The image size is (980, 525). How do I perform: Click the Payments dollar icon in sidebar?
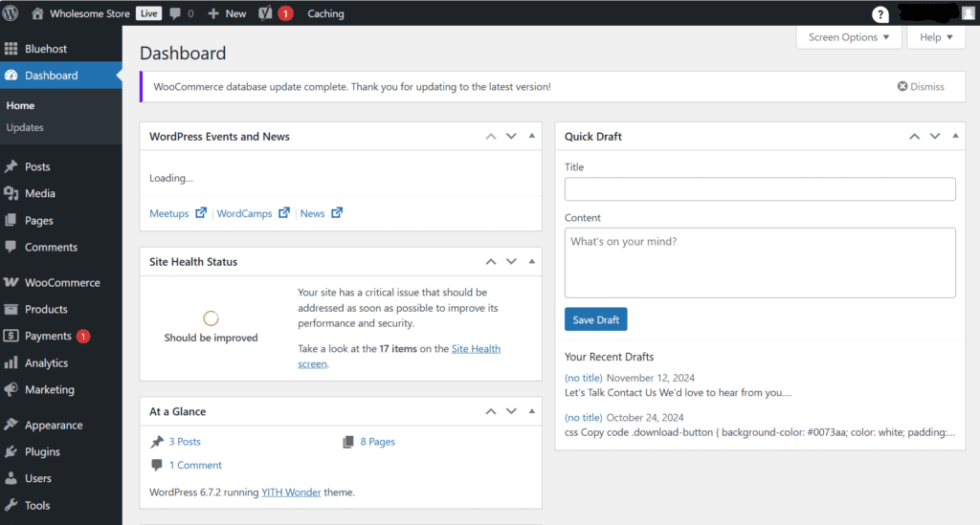[x=11, y=336]
